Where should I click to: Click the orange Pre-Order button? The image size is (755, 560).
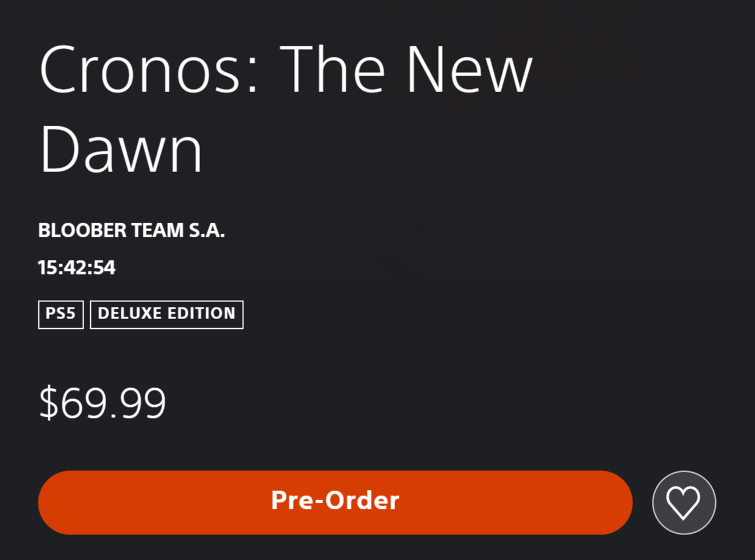tap(335, 503)
